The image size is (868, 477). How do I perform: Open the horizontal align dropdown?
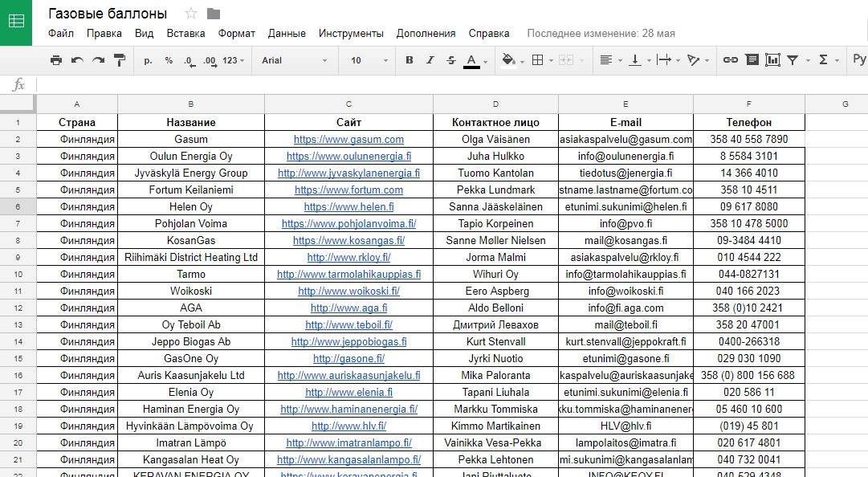click(x=610, y=60)
